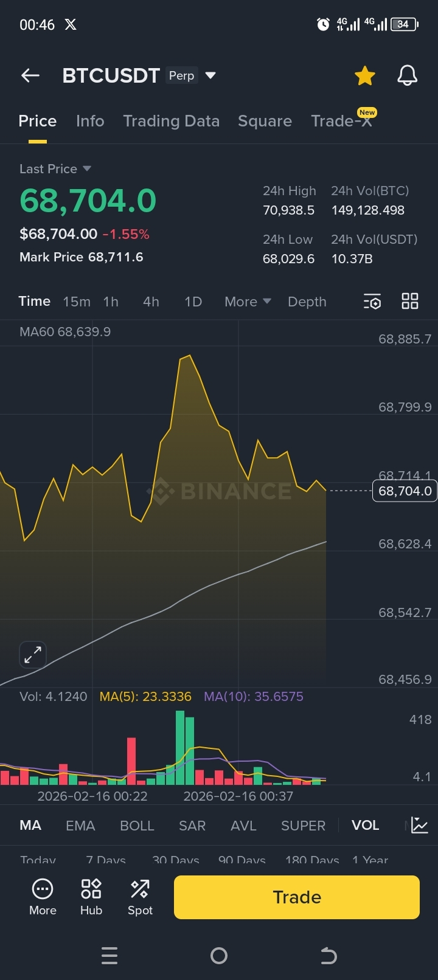Image resolution: width=438 pixels, height=980 pixels.
Task: Expand the BTCUSDT Perp pair selector arrow
Action: [210, 75]
